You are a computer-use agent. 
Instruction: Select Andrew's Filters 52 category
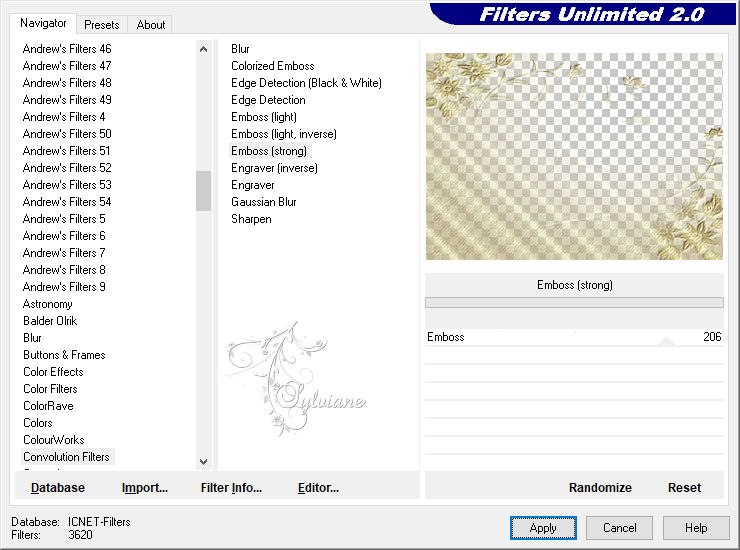(67, 168)
